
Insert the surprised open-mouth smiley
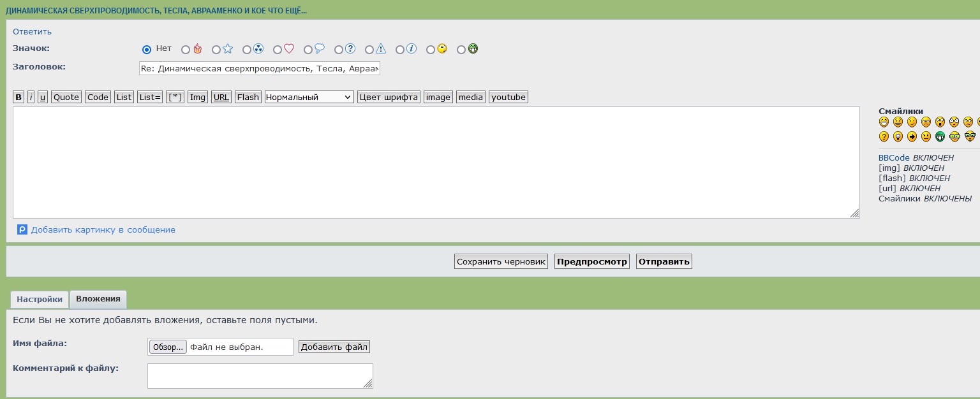click(x=940, y=122)
